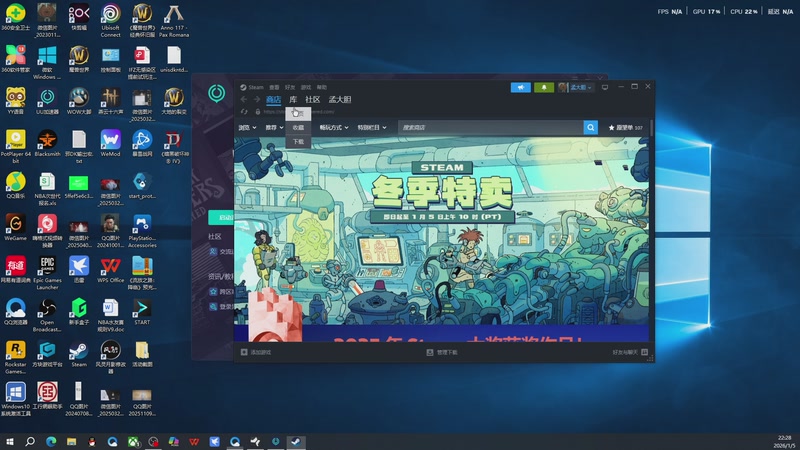
Task: Click the Steam store search field
Action: 490,128
